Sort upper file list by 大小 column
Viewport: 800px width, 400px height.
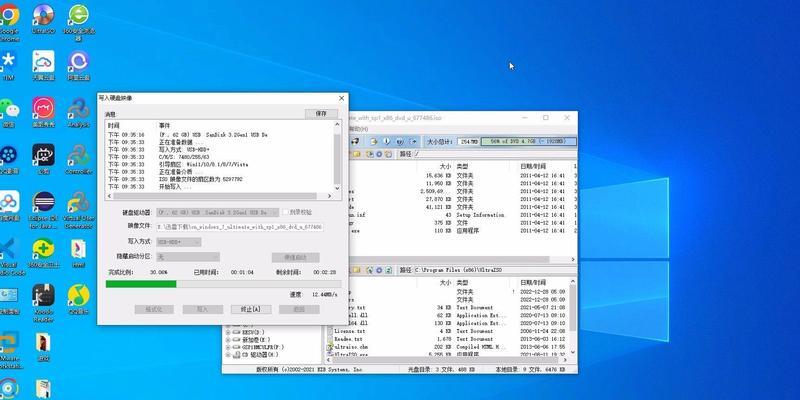[x=445, y=166]
